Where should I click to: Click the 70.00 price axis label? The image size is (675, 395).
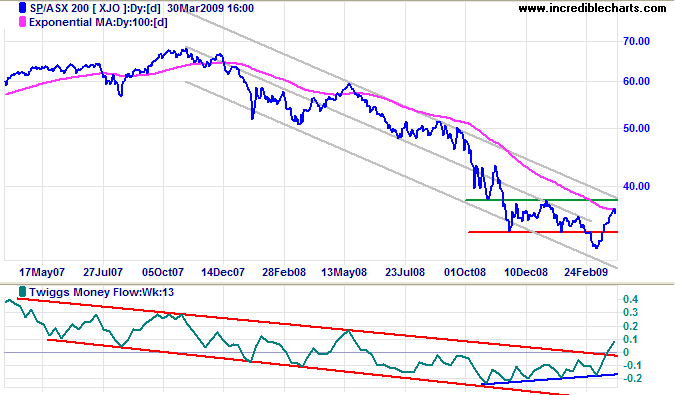click(x=636, y=41)
